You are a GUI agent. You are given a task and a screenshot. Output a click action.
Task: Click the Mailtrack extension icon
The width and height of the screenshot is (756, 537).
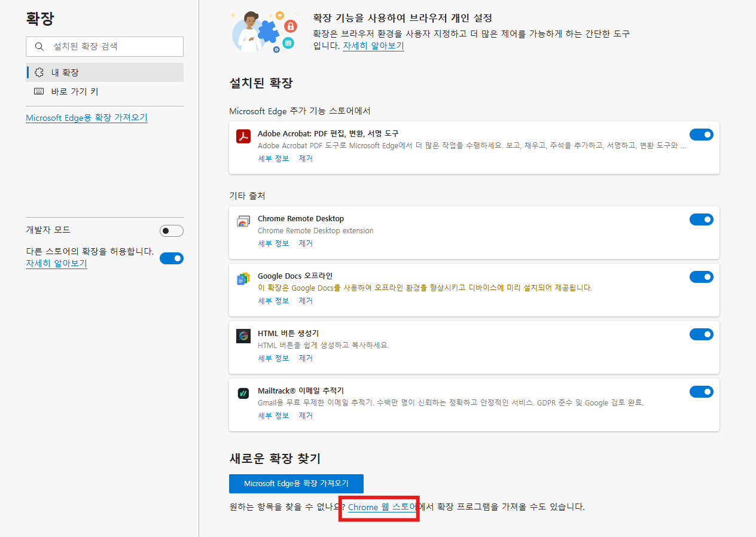coord(243,393)
